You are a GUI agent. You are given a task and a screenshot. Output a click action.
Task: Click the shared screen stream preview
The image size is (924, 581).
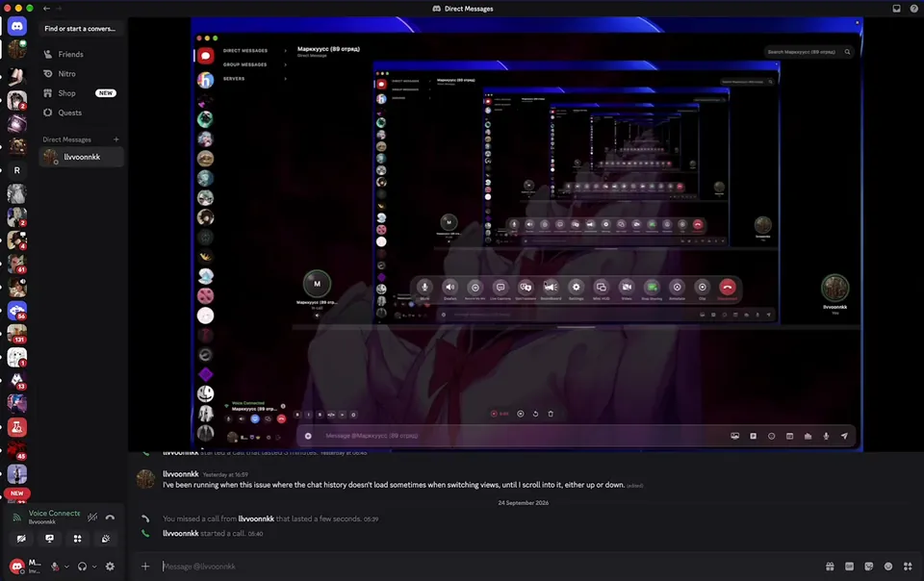[526, 235]
